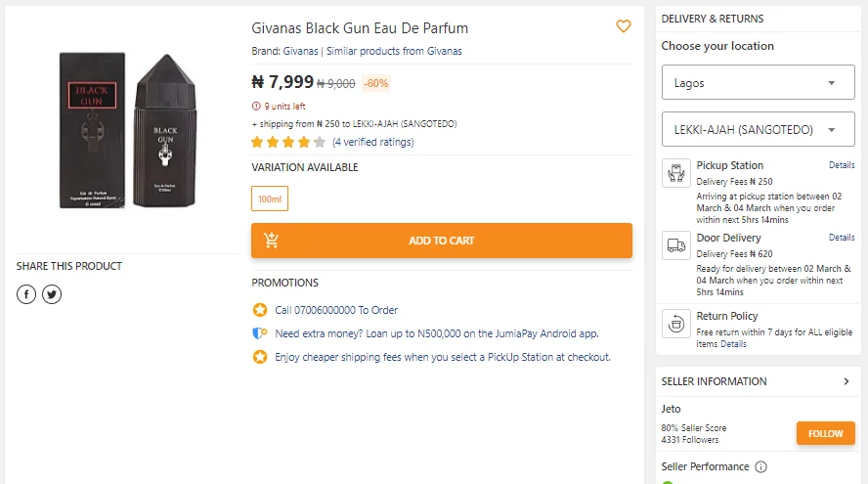Select the 100ml variation
Image resolution: width=868 pixels, height=484 pixels.
(x=270, y=198)
